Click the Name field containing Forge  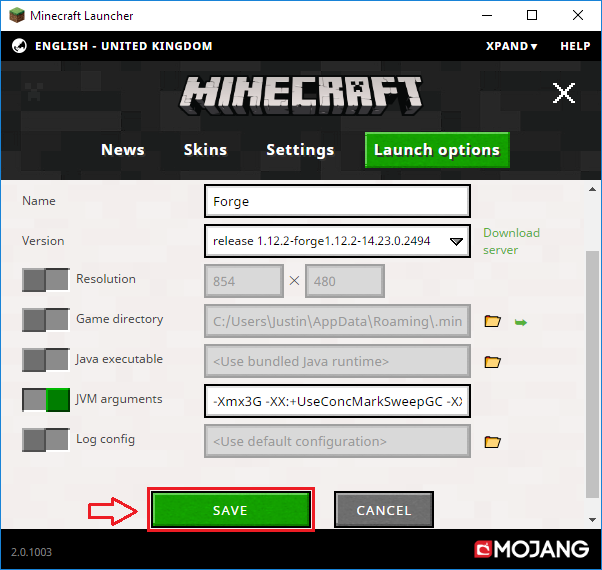coord(337,201)
